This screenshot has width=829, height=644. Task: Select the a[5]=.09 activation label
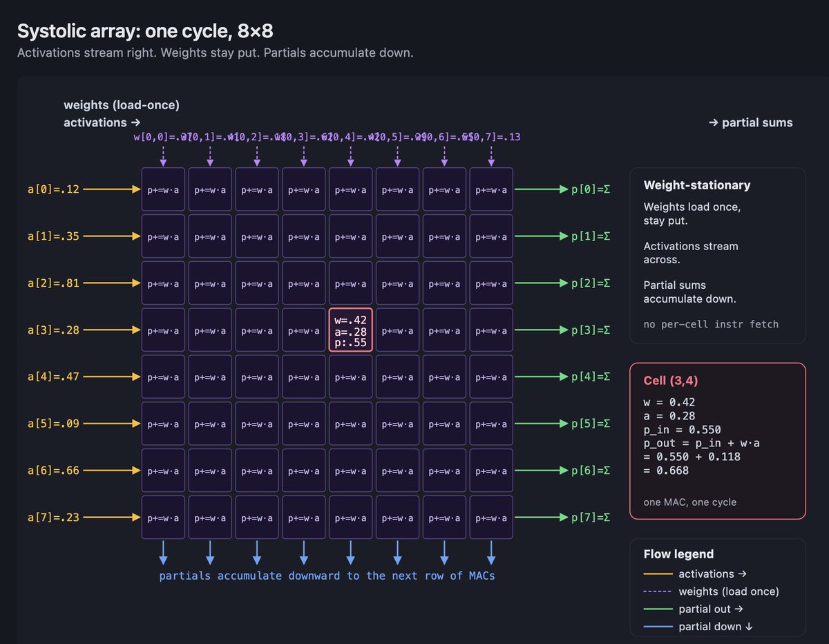[53, 424]
